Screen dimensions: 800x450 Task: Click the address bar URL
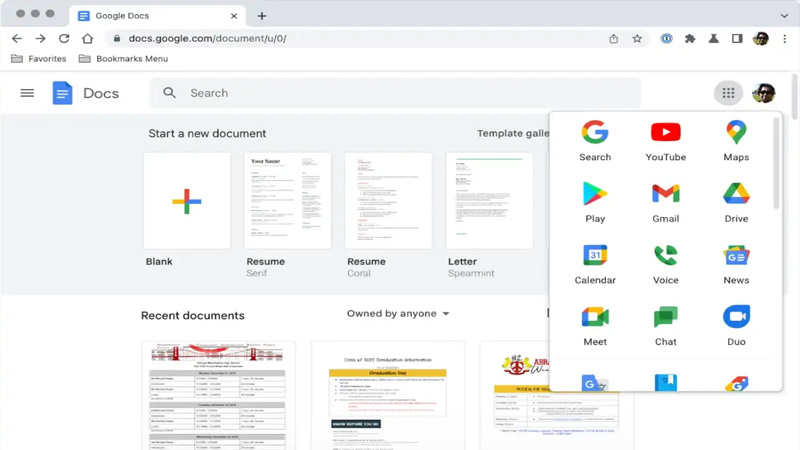pyautogui.click(x=207, y=38)
